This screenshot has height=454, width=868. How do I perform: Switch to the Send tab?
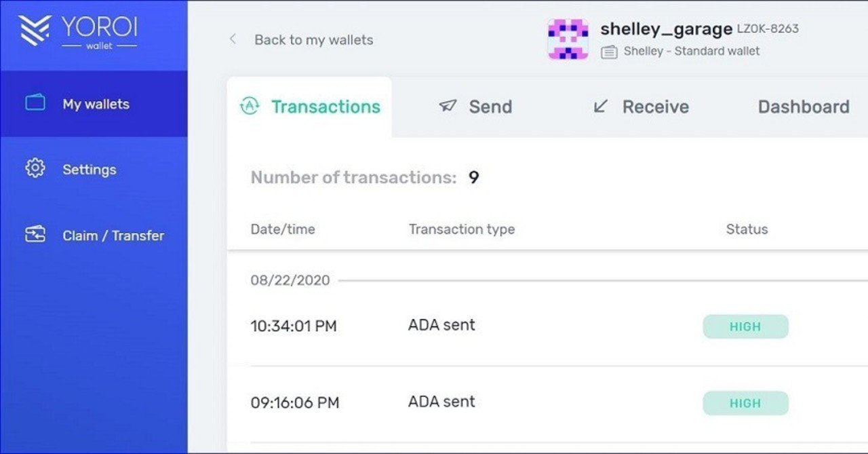coord(490,107)
